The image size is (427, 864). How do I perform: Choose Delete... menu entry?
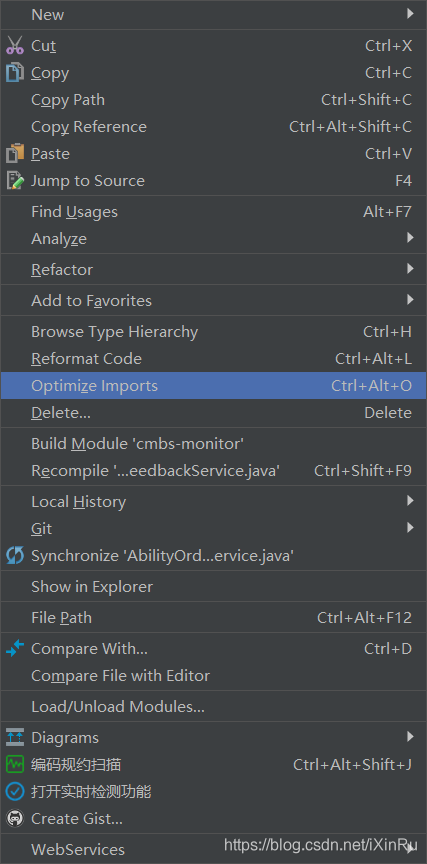pos(213,413)
